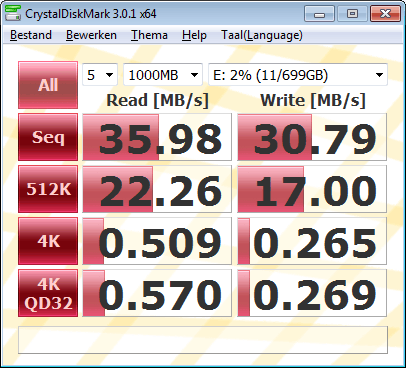Open the Bestand menu

point(31,35)
